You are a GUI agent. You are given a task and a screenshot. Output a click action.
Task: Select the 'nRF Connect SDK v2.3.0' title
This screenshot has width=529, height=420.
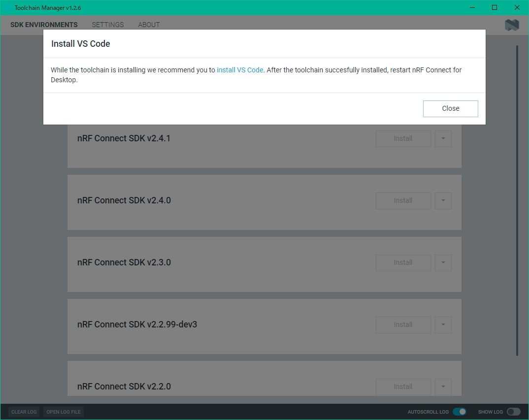click(x=124, y=262)
